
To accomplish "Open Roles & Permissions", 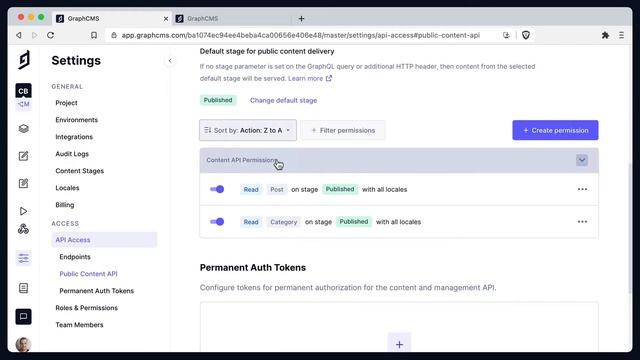I will point(87,308).
